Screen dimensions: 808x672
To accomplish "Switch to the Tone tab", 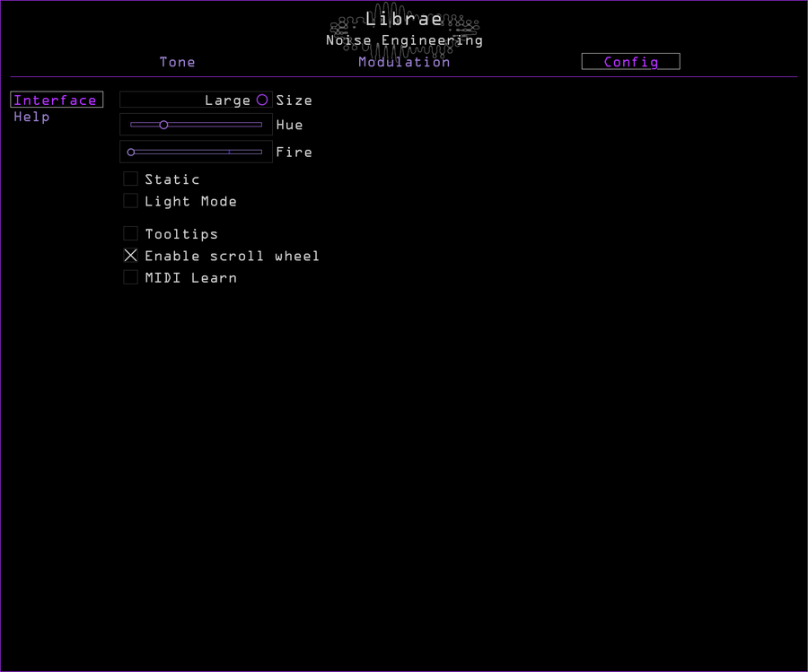I will coord(177,62).
